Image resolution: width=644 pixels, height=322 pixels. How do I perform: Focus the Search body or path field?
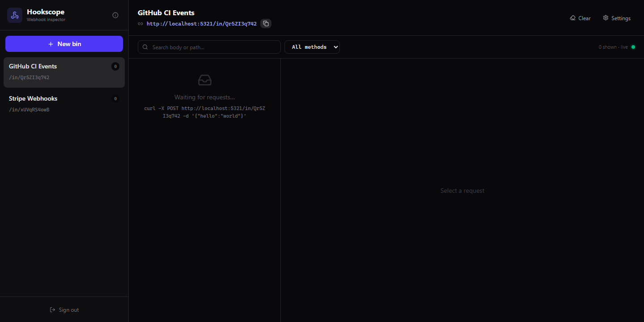[209, 47]
